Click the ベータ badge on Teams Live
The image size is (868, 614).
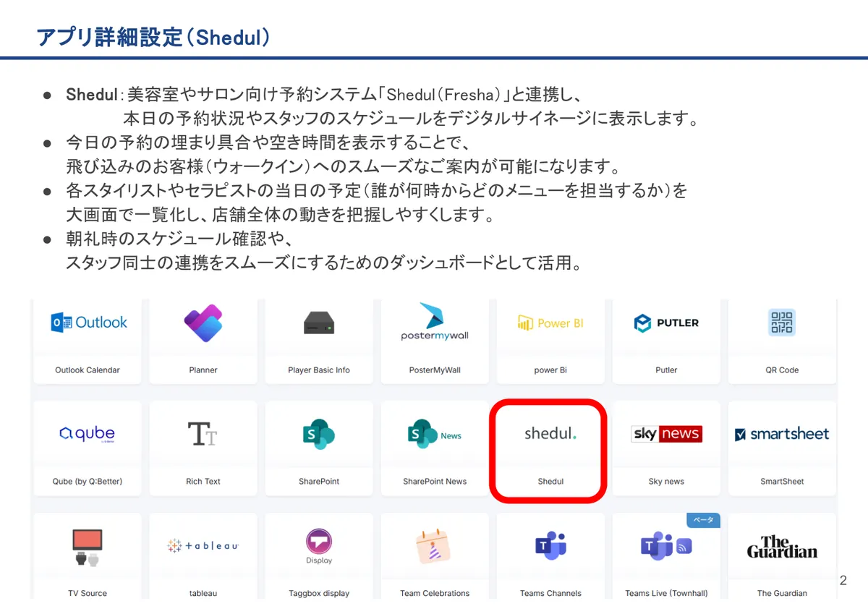703,520
